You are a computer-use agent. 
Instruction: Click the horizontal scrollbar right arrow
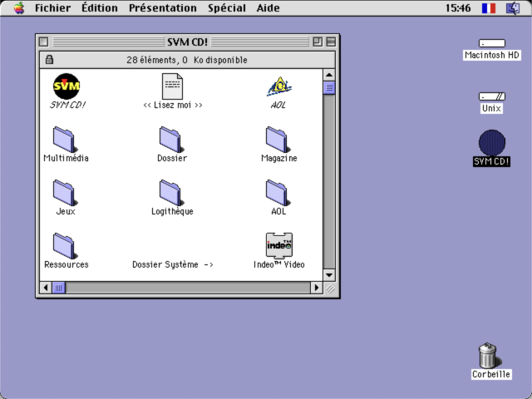317,288
